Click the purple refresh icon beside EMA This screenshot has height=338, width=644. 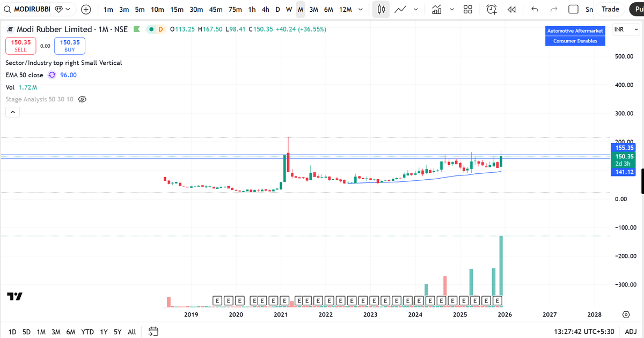pos(52,75)
